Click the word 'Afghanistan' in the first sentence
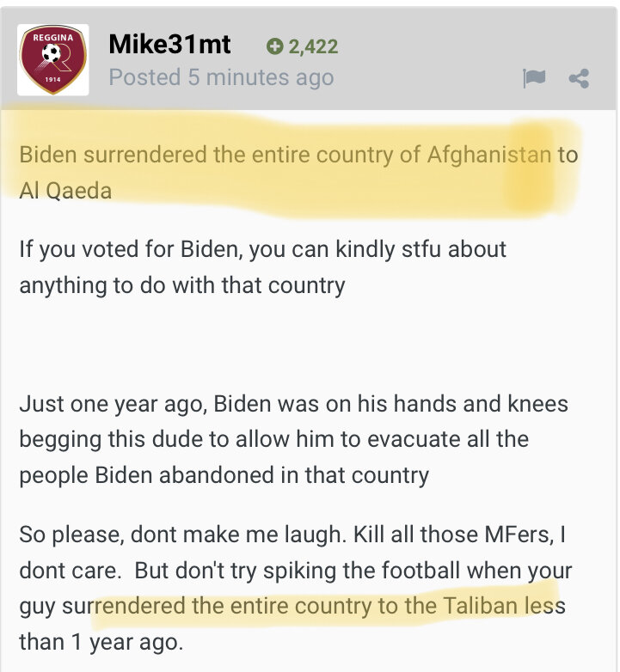The image size is (620, 672). [488, 156]
